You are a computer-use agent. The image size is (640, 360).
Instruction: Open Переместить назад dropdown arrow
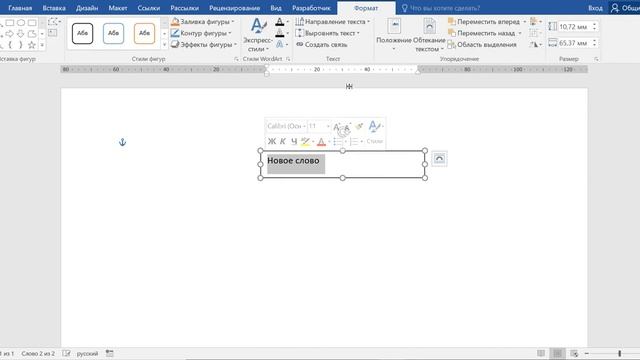coord(520,33)
